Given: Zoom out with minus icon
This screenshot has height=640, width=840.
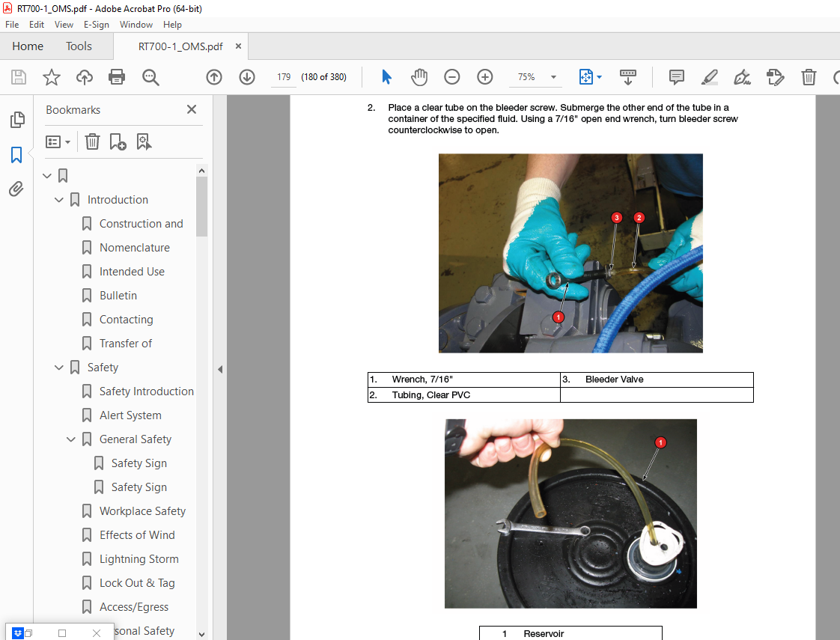Looking at the screenshot, I should pos(452,77).
